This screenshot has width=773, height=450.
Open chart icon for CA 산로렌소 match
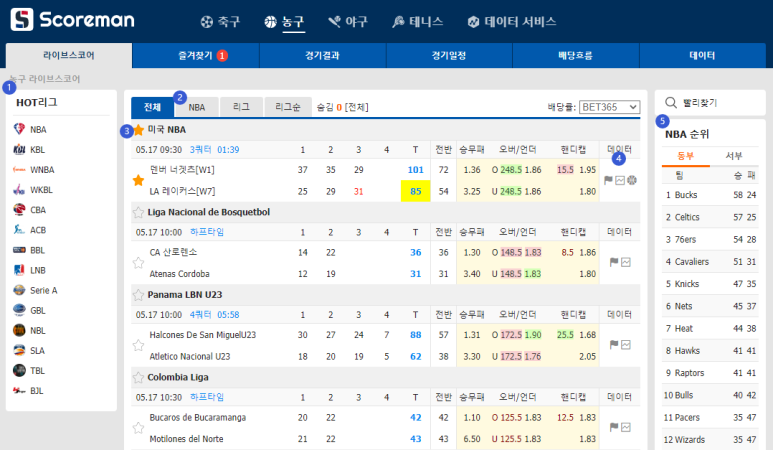pos(626,262)
